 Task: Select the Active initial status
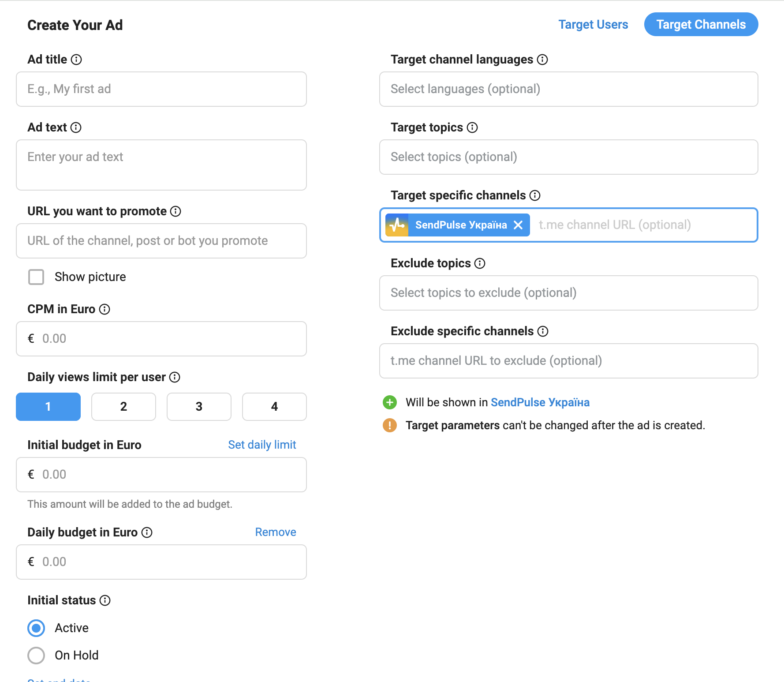(36, 628)
